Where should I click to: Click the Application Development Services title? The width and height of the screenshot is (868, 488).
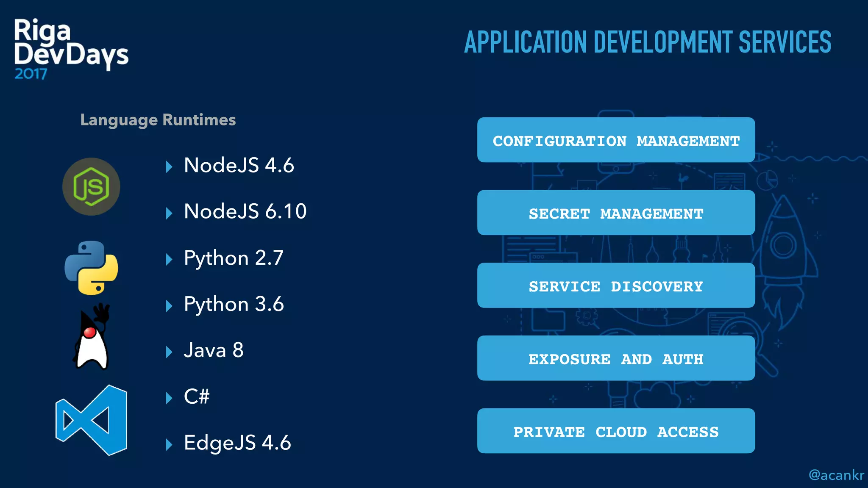(x=647, y=42)
